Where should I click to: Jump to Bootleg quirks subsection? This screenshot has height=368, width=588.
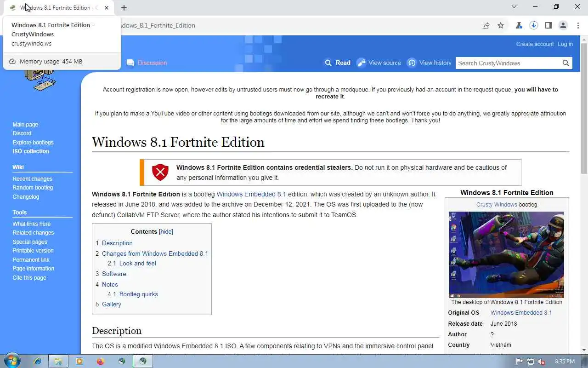point(138,294)
